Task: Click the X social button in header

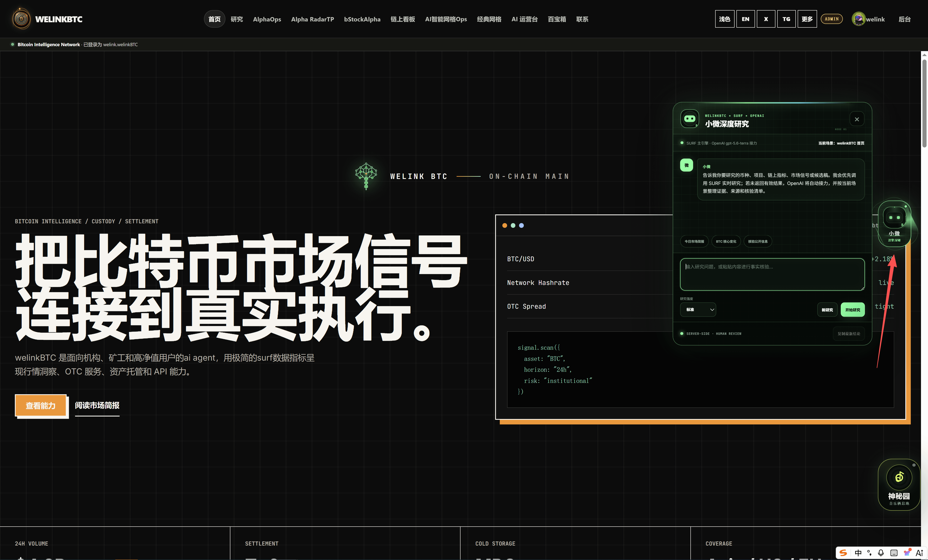Action: 766,19
